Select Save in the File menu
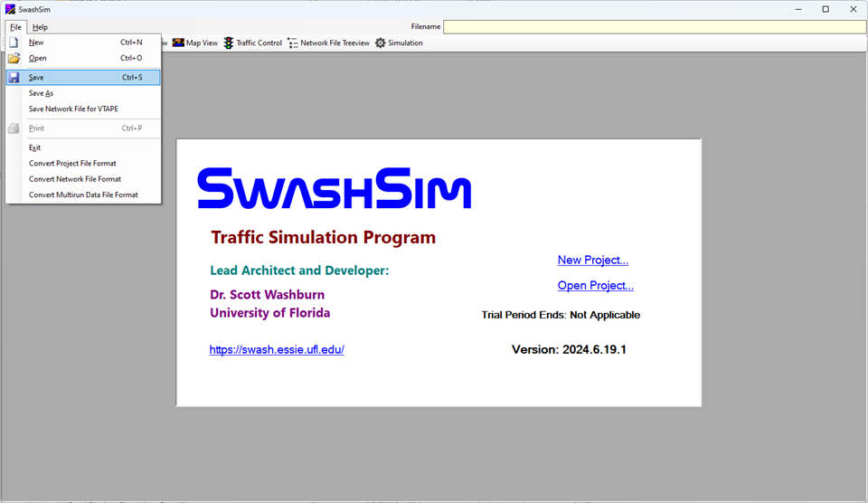This screenshot has height=503, width=868. [83, 78]
